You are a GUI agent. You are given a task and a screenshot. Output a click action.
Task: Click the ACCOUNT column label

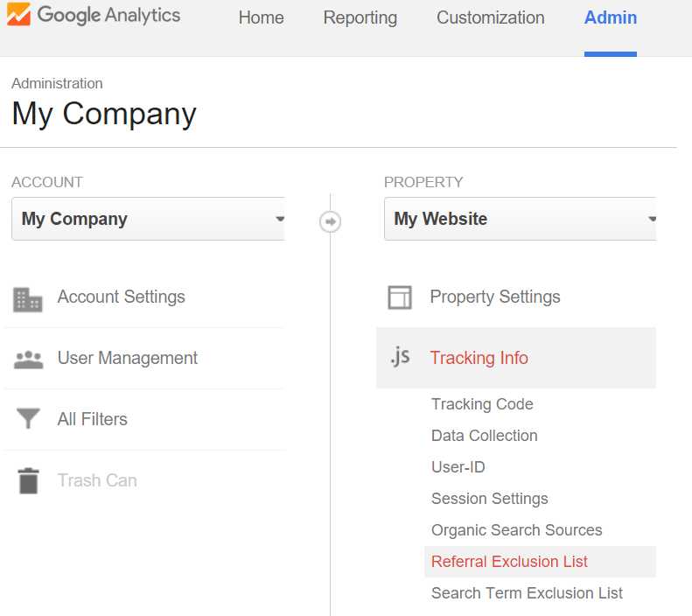(47, 182)
